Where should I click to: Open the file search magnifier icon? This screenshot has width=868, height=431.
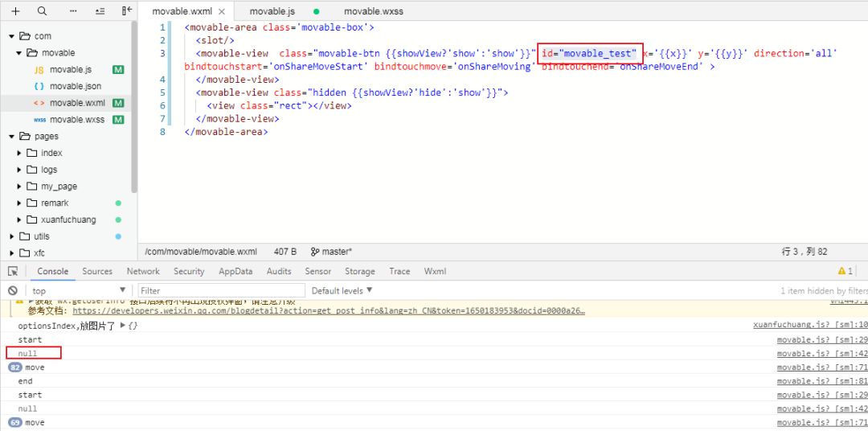pyautogui.click(x=42, y=11)
